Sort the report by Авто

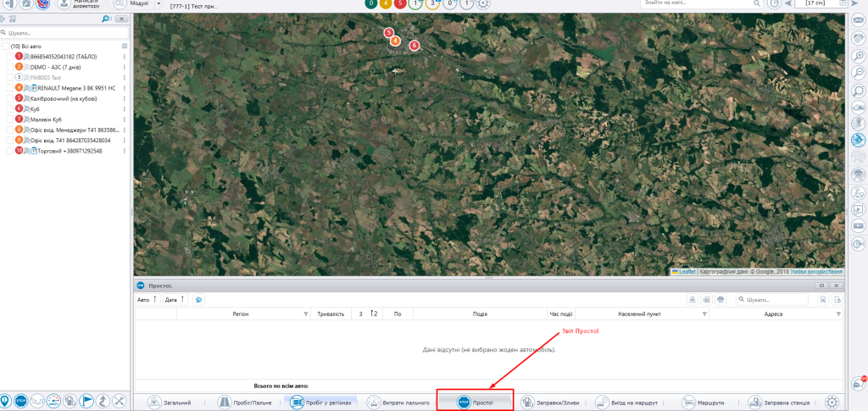click(x=147, y=299)
